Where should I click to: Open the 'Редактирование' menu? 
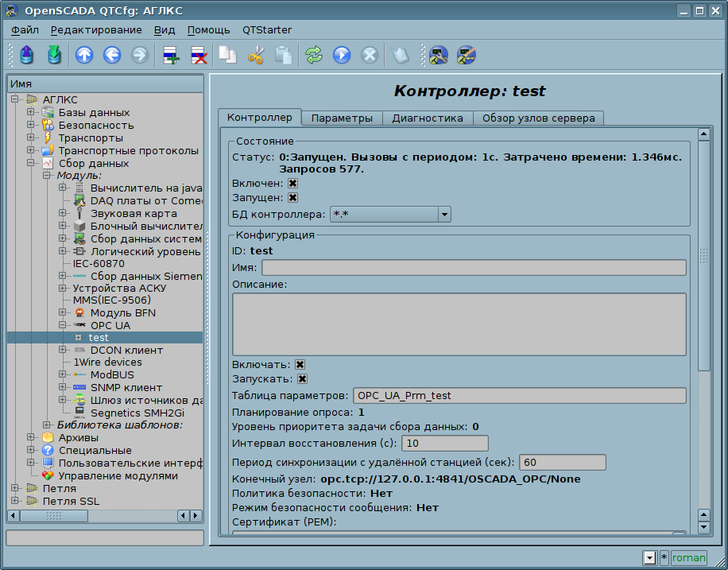[x=96, y=30]
